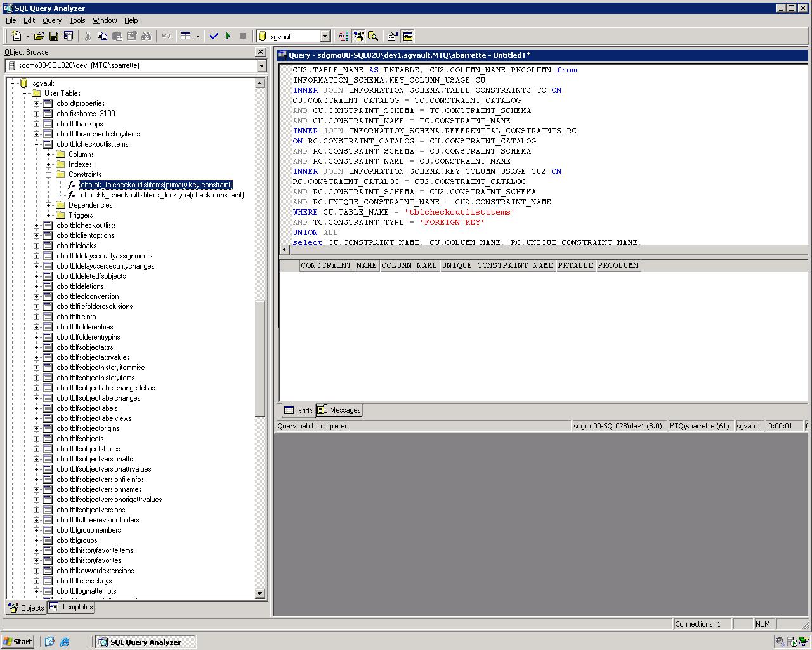Open the Object Search magnifier icon
The height and width of the screenshot is (650, 812).
[373, 36]
